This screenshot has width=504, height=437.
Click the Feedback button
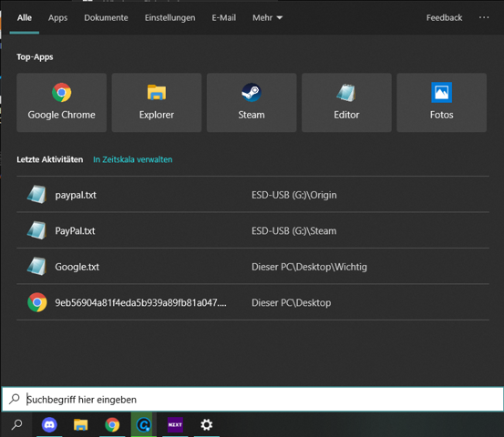tap(444, 17)
